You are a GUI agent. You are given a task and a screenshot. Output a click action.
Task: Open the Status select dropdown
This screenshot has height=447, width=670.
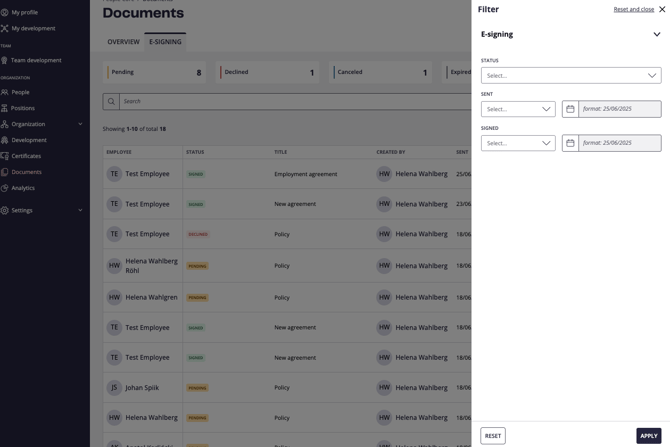[x=570, y=75]
